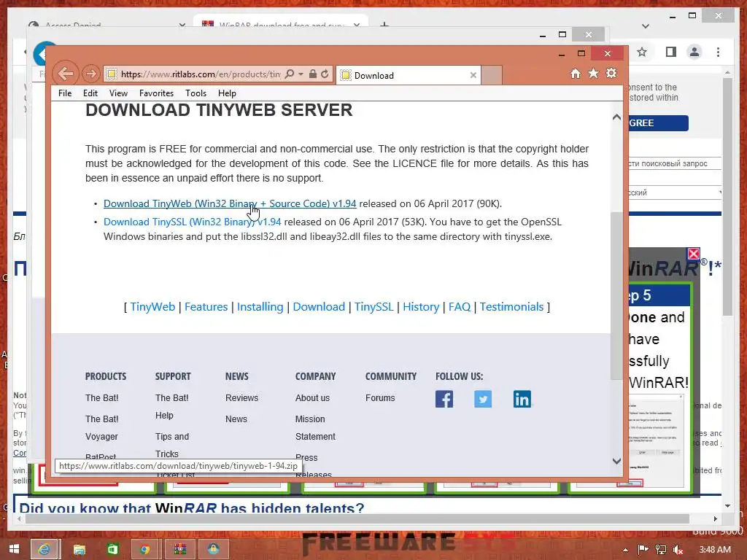This screenshot has width=747, height=560.
Task: Click the AGREE button in Chrome page
Action: coord(659,122)
